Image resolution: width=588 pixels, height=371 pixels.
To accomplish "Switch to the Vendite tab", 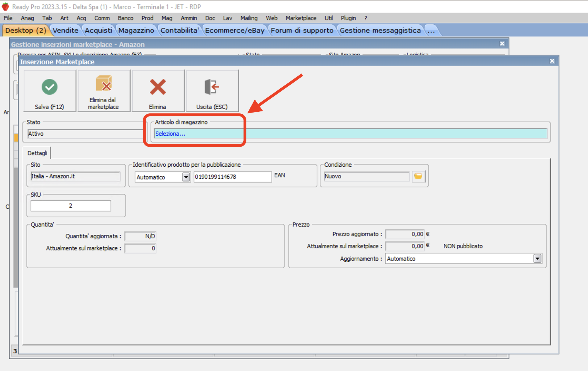I will click(x=66, y=30).
